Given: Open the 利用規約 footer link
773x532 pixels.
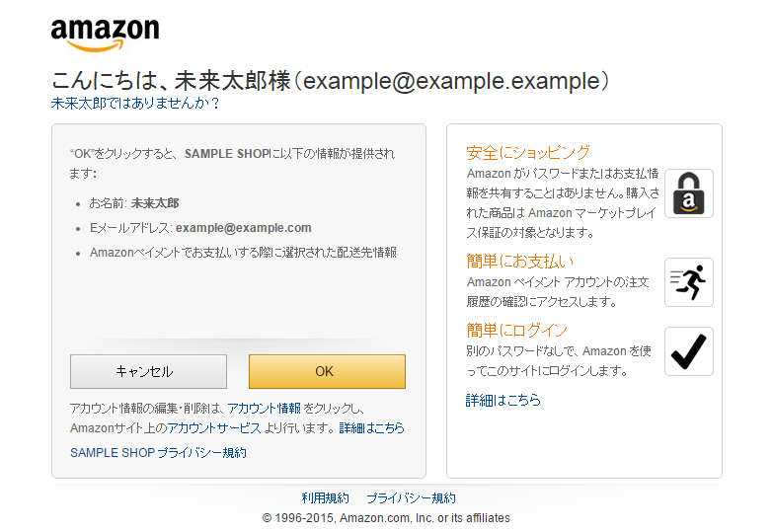Looking at the screenshot, I should 325,498.
